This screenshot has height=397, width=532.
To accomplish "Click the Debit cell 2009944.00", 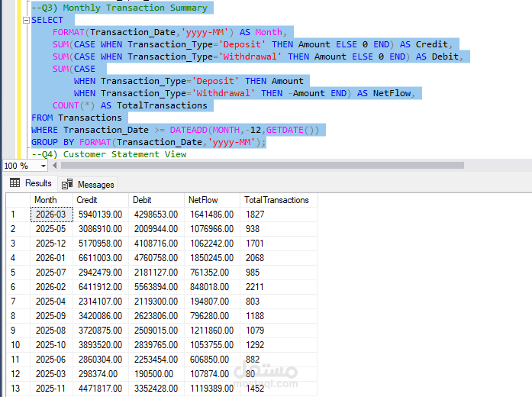I will click(x=156, y=229).
